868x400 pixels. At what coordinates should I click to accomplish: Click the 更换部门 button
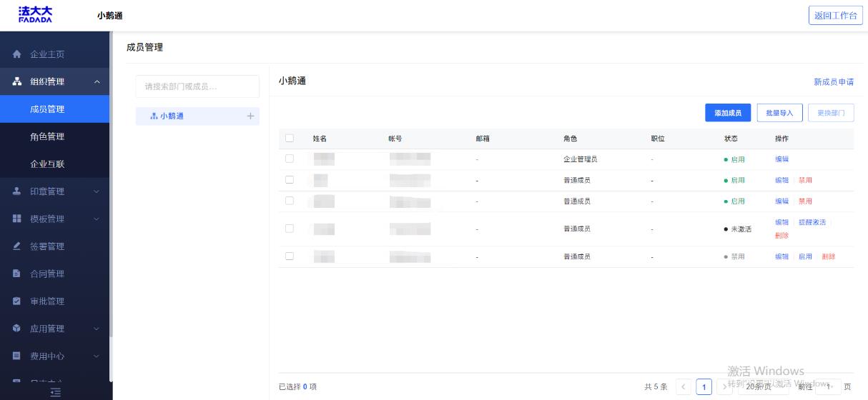831,113
